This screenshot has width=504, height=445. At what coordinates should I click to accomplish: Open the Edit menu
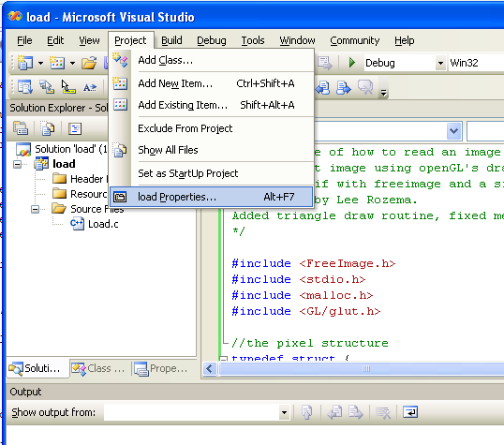[55, 40]
